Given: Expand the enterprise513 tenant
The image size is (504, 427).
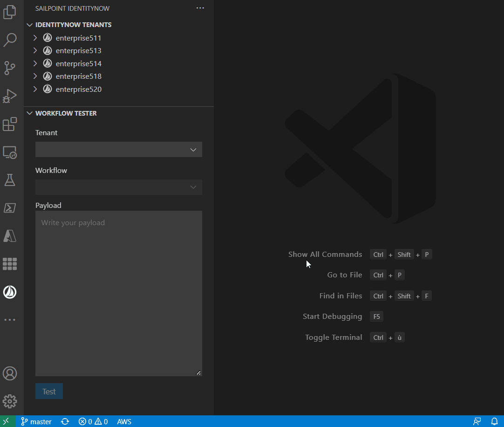Looking at the screenshot, I should coord(35,50).
